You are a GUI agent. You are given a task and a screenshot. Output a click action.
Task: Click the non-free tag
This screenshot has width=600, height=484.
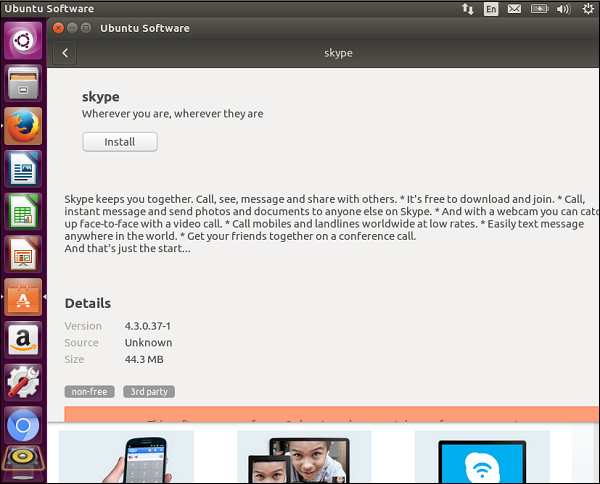90,392
